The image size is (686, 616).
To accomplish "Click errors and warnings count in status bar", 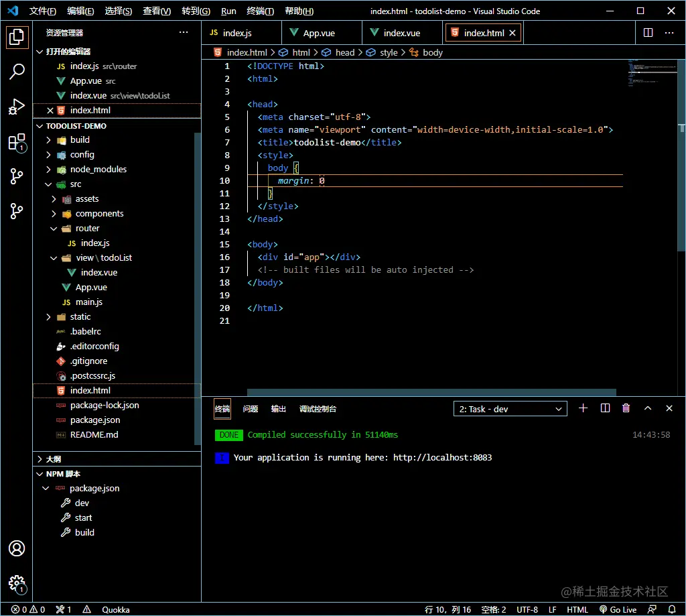I will 28,609.
